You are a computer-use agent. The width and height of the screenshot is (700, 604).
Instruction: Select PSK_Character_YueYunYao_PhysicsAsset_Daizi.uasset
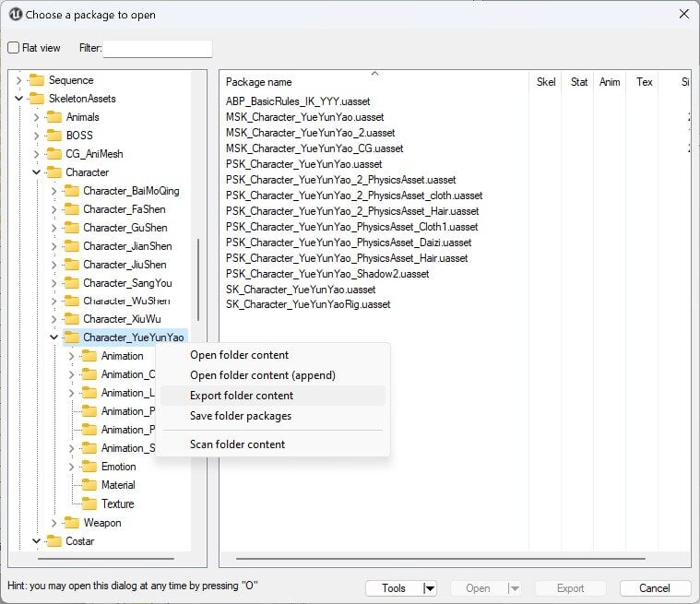pyautogui.click(x=349, y=243)
